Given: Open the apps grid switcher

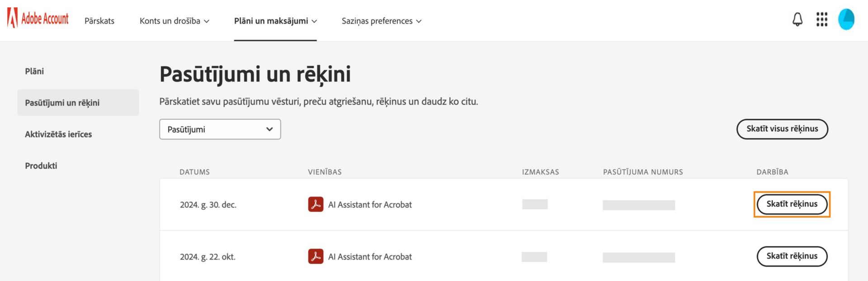Looking at the screenshot, I should click(821, 19).
